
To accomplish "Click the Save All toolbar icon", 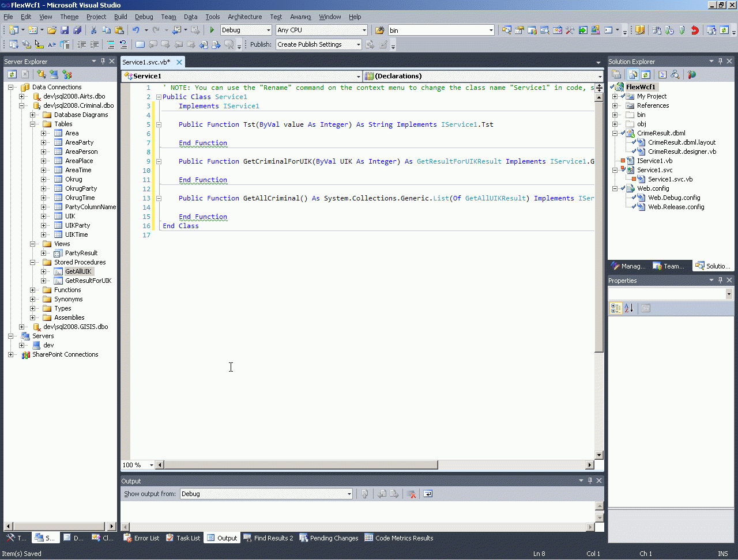I will point(77,30).
